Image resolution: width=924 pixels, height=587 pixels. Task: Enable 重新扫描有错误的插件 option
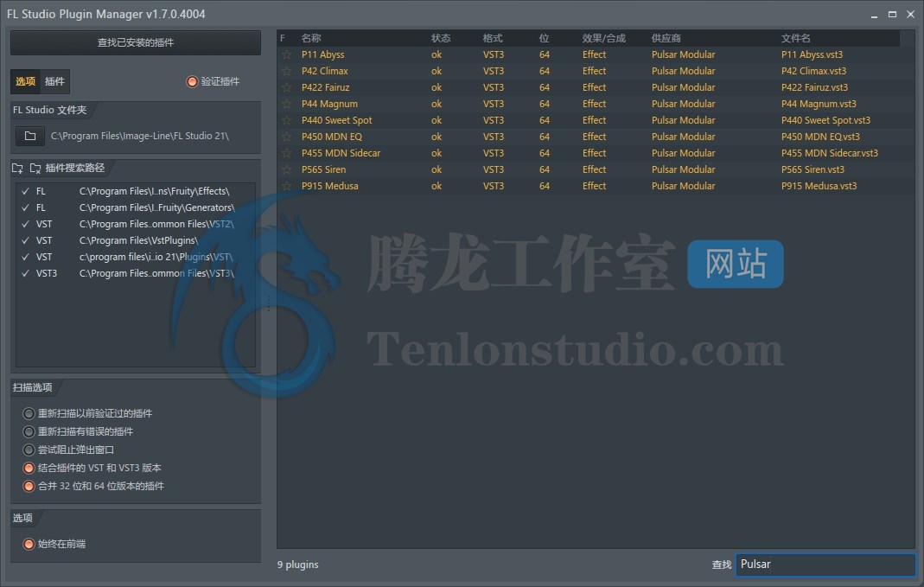click(x=29, y=431)
